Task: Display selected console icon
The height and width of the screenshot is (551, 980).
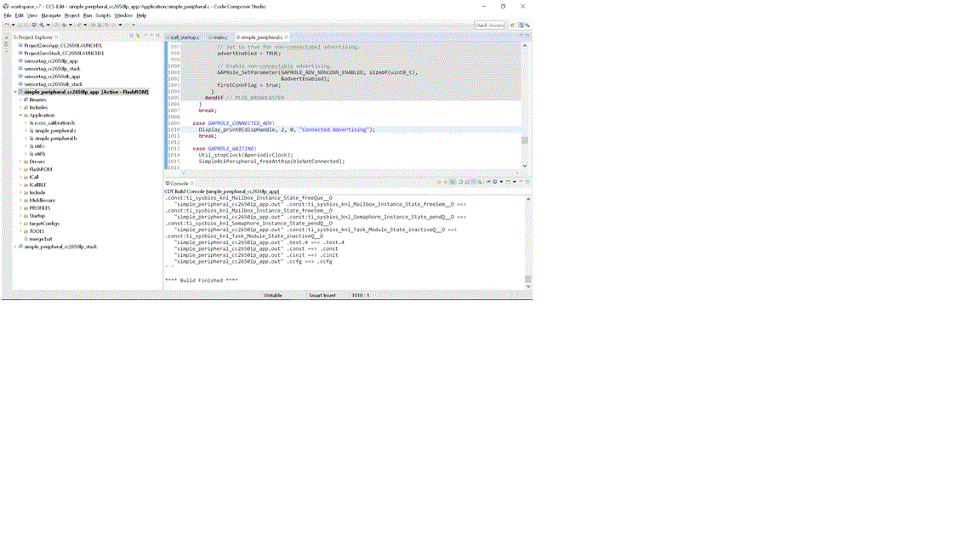Action: (x=495, y=182)
